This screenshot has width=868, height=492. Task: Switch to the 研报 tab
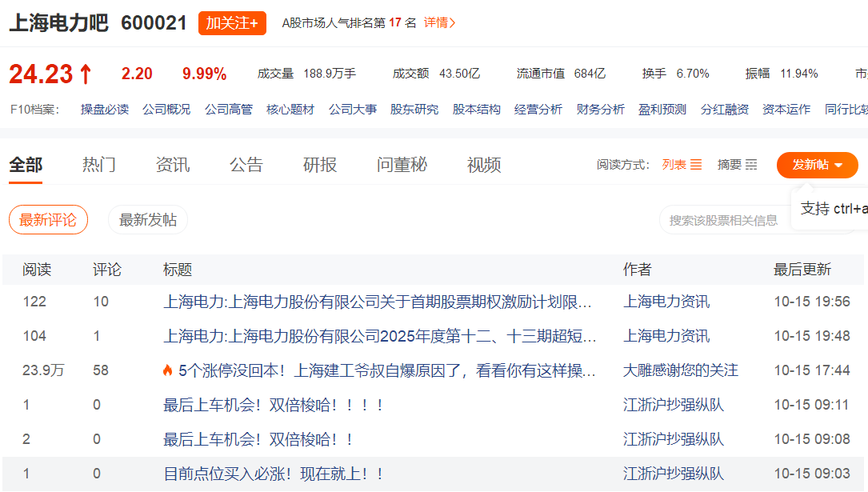click(x=320, y=165)
